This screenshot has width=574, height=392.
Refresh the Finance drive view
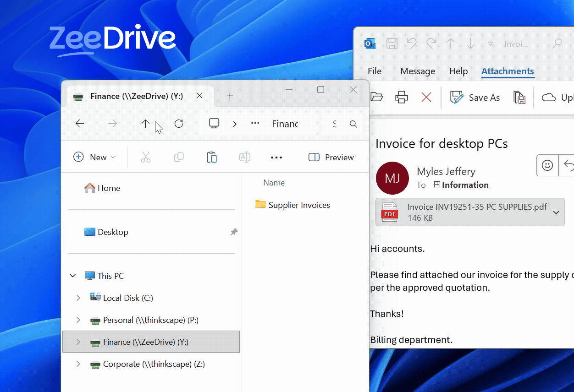click(179, 124)
